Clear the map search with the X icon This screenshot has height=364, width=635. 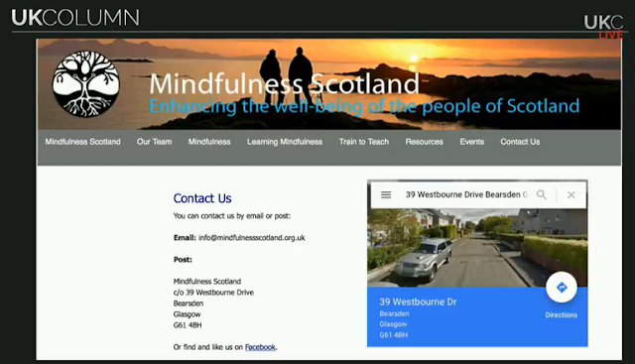[x=571, y=194]
